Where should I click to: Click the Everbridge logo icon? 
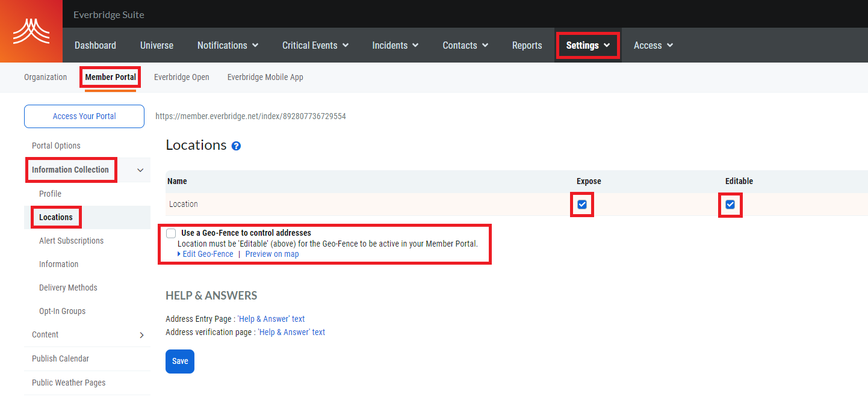31,31
